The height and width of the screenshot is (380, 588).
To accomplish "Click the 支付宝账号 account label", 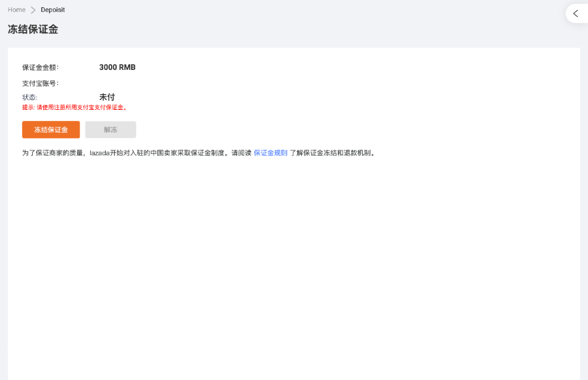I will coord(39,83).
